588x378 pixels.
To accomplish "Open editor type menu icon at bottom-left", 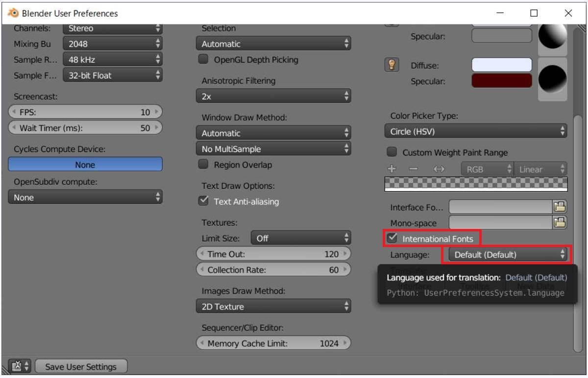I will click(x=20, y=366).
